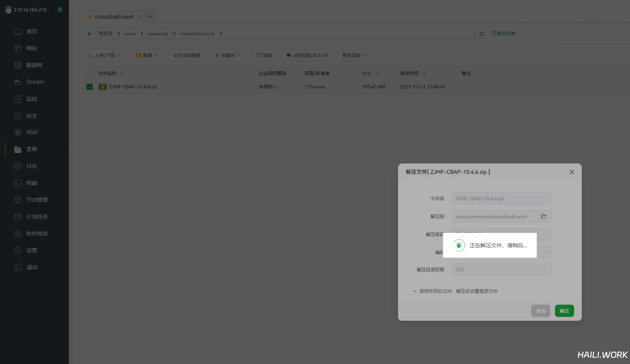The image size is (630, 364).
Task: Click the 解压目录权限 input field
Action: pos(501,269)
